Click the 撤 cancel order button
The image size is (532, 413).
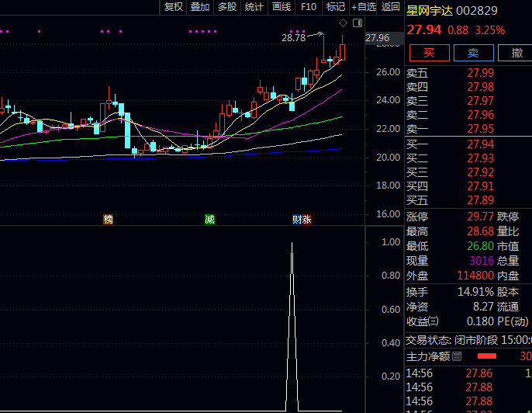coord(516,53)
